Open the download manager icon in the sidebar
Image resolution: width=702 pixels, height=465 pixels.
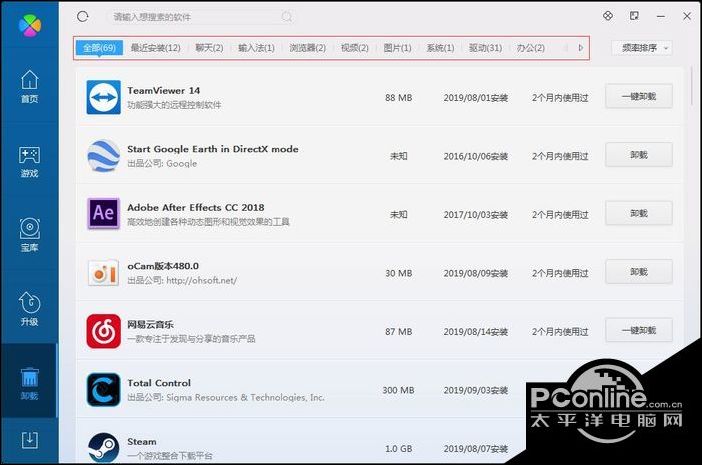point(30,440)
